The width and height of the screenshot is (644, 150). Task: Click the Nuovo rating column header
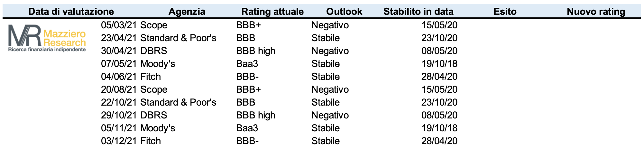(x=596, y=12)
